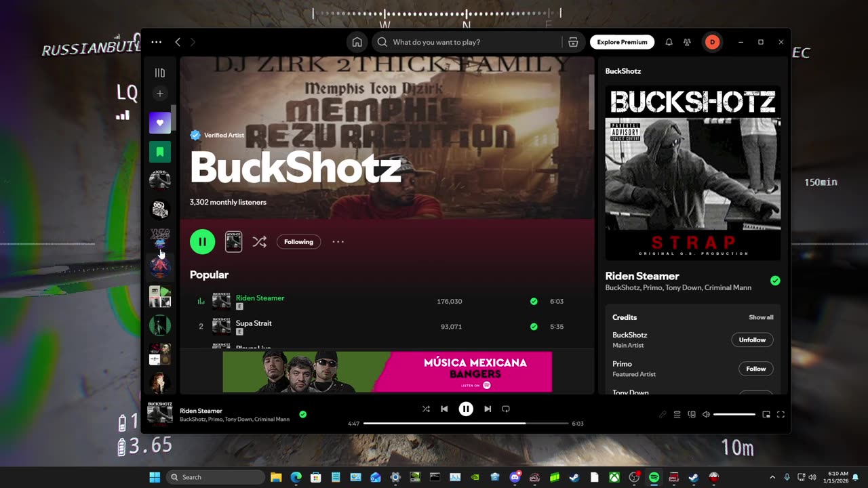The width and height of the screenshot is (868, 488).
Task: Open Connect to a device
Action: point(692,414)
